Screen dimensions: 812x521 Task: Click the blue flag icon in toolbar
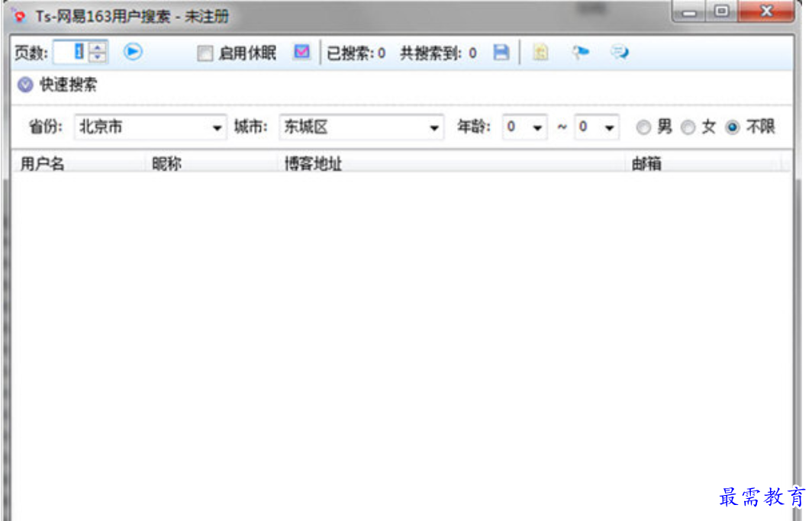[x=580, y=52]
